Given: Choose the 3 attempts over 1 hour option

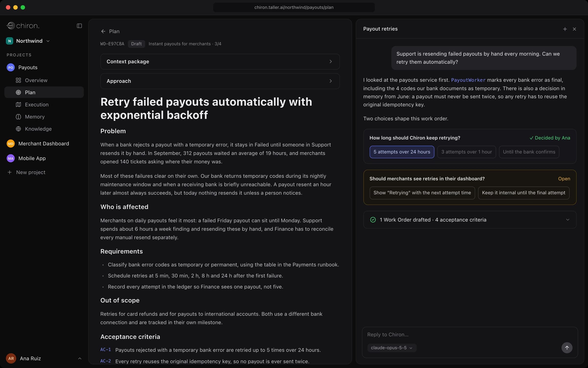Looking at the screenshot, I should pyautogui.click(x=466, y=152).
